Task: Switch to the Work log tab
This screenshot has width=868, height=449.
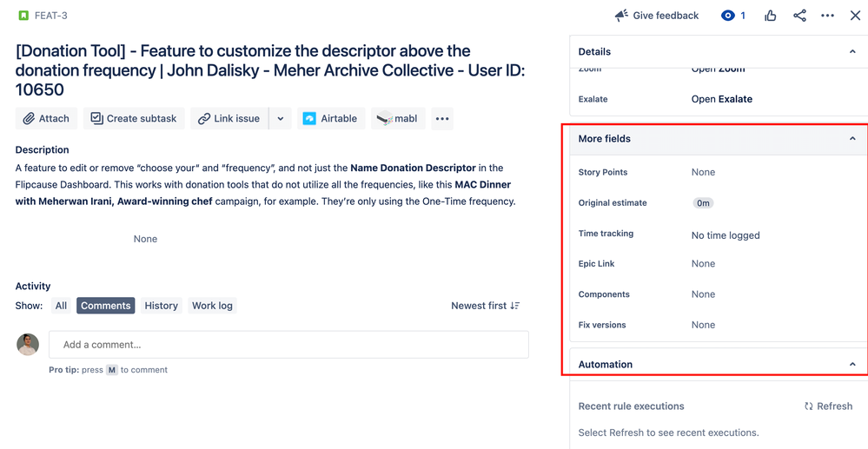Action: click(x=212, y=306)
